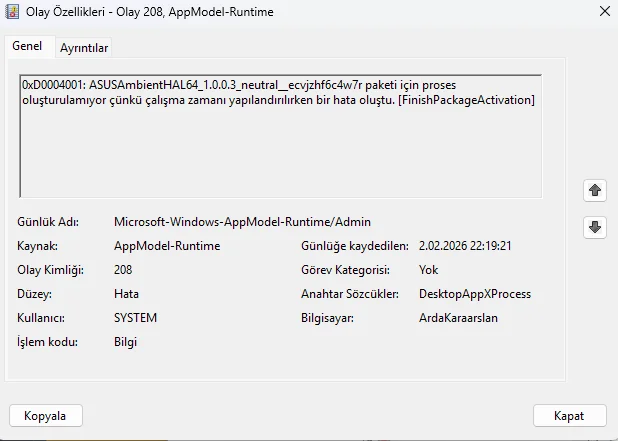Click the Event Properties title bar icon
The image size is (618, 441).
pos(15,12)
